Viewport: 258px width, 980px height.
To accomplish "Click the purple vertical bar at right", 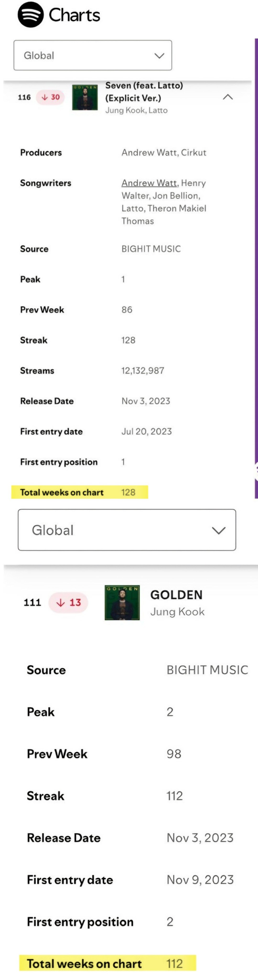I will coord(256,266).
